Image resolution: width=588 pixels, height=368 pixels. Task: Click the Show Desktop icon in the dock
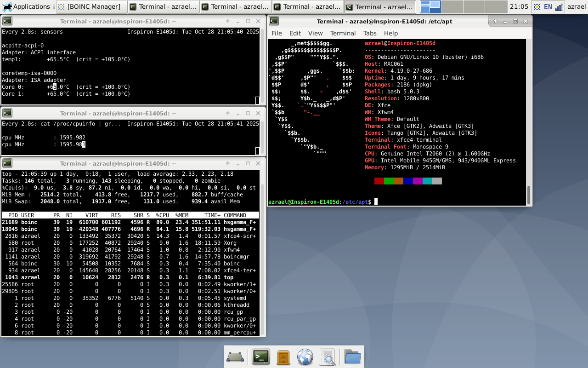click(235, 357)
